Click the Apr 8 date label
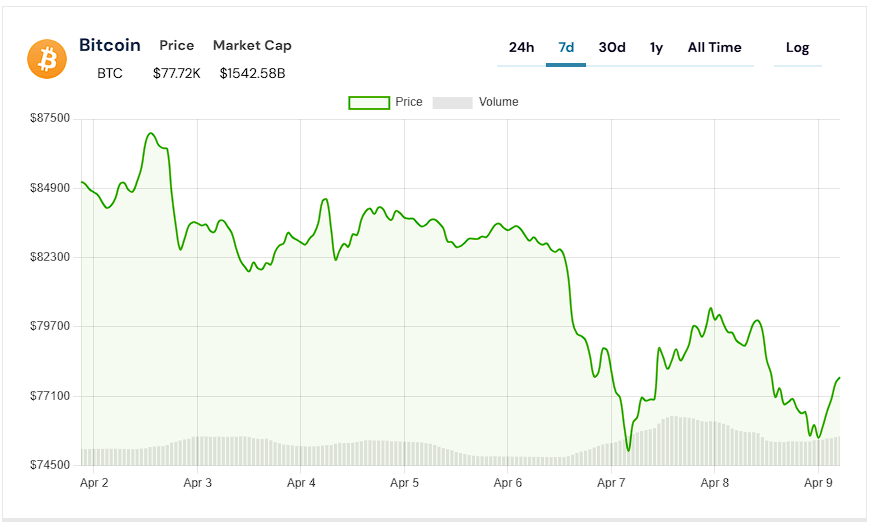The image size is (869, 522). click(714, 483)
